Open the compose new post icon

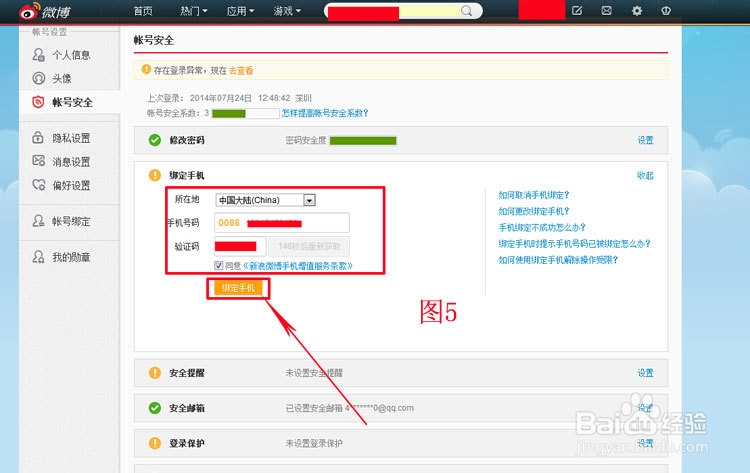pos(577,10)
